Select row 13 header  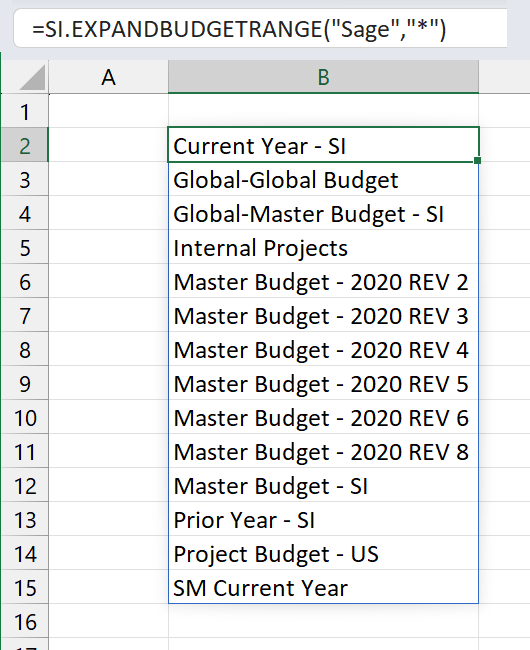tap(24, 519)
